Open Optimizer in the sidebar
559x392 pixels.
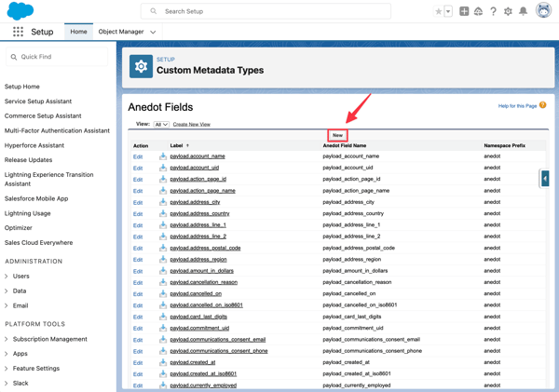click(19, 228)
